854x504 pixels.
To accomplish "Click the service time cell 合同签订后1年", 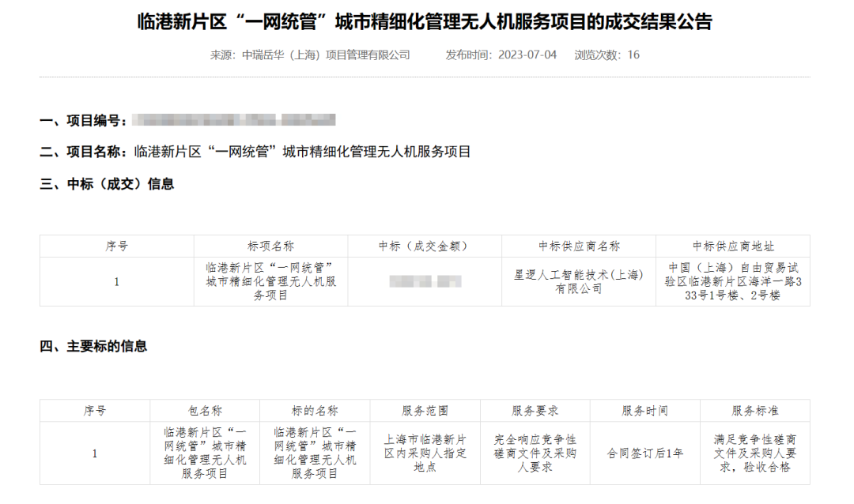I will click(x=644, y=453).
